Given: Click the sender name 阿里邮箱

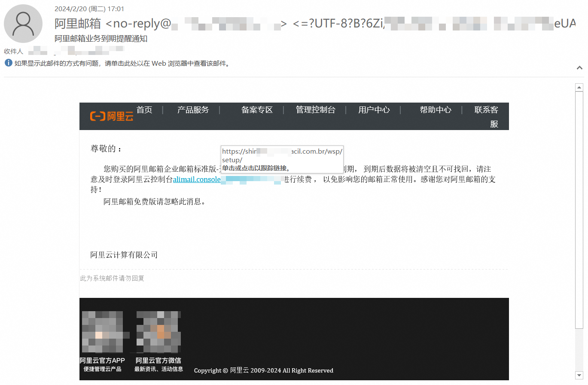Looking at the screenshot, I should (78, 23).
